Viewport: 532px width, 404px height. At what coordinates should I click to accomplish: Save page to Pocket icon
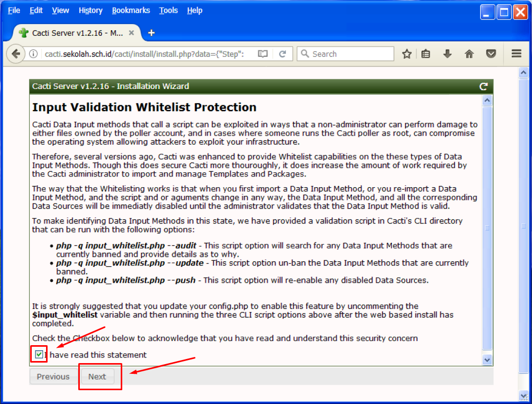point(491,54)
